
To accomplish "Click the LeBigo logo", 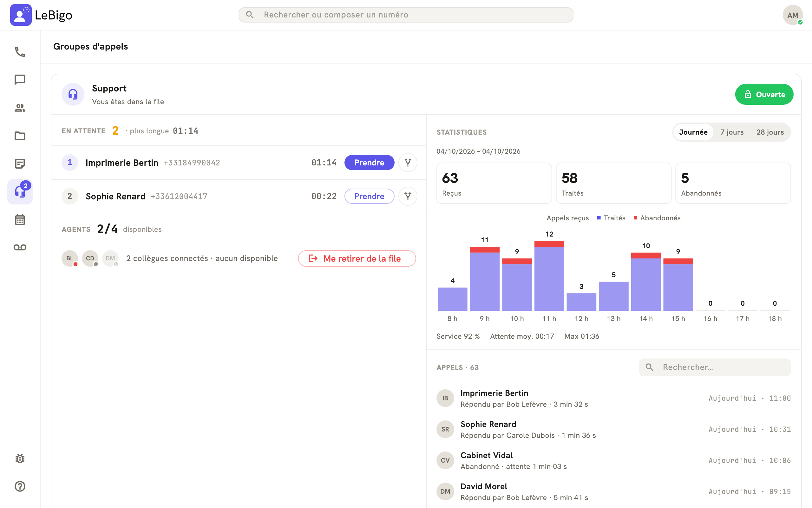I will point(41,15).
